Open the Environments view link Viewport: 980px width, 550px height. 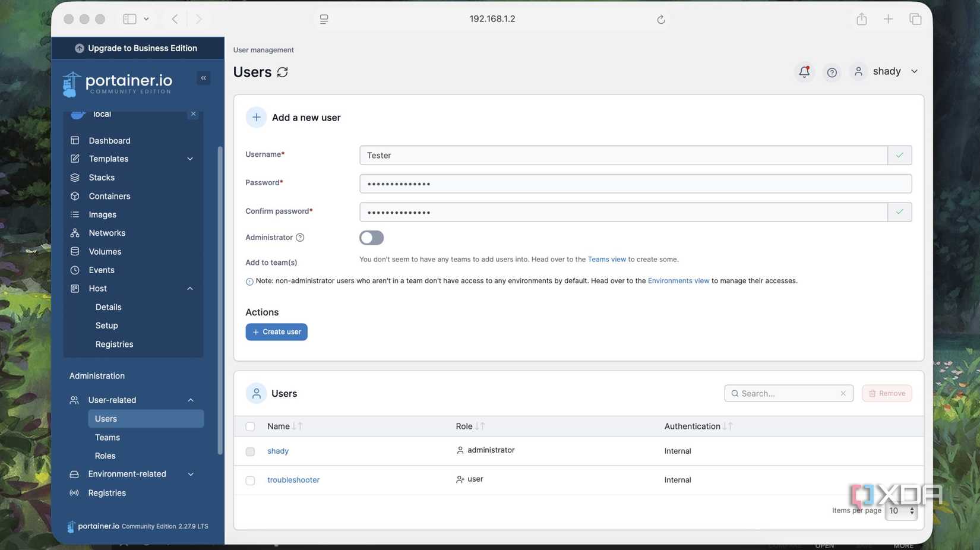point(678,281)
